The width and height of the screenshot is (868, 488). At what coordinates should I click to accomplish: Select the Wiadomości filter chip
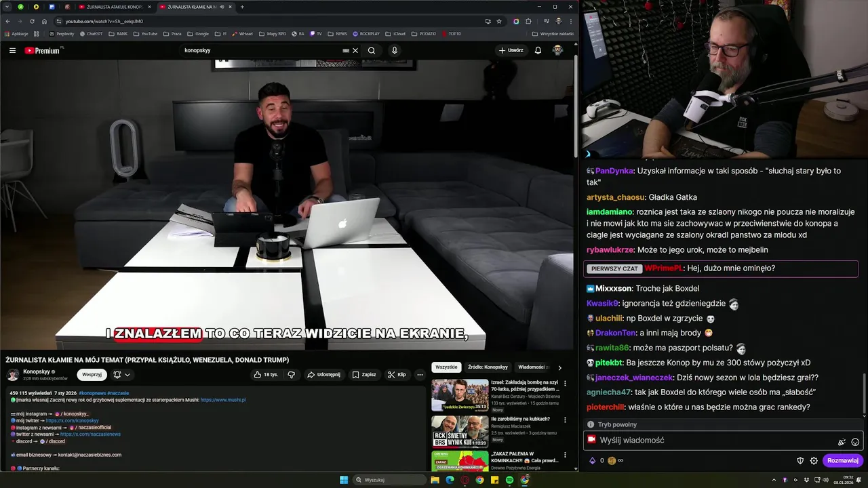(x=533, y=367)
